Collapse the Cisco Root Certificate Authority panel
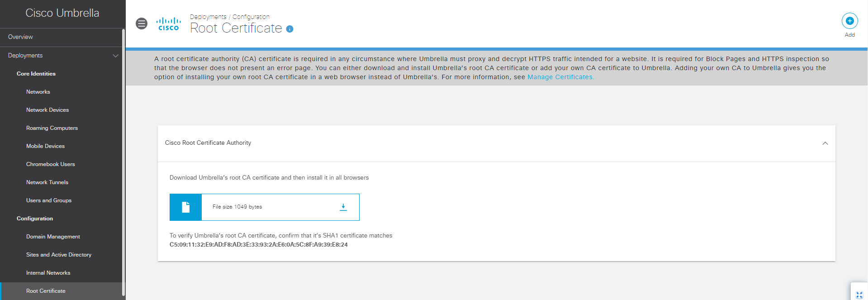Screen dimensions: 868x300 pos(825,143)
